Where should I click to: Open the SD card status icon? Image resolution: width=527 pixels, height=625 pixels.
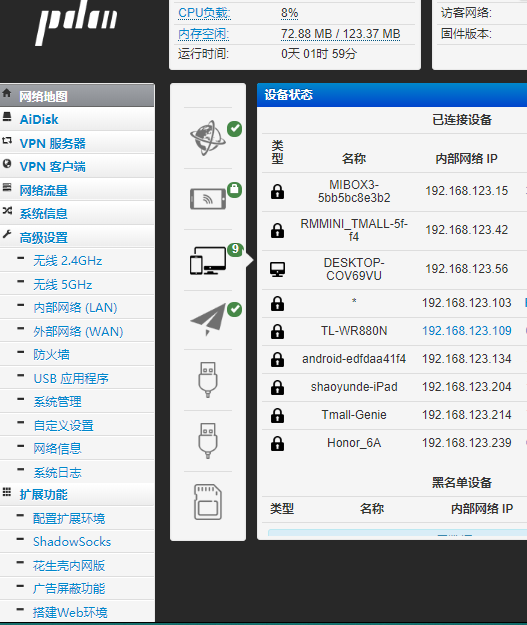tap(208, 502)
